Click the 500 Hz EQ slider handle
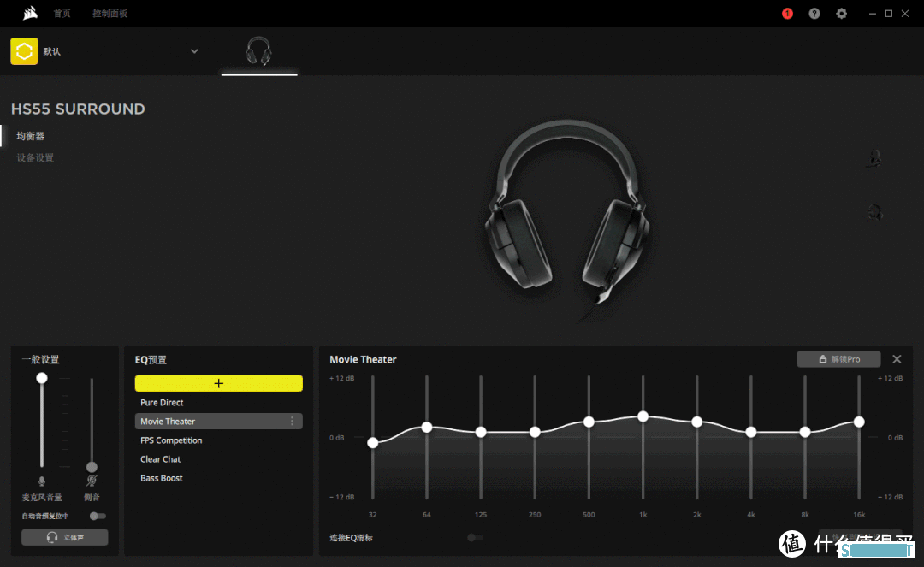 [x=589, y=422]
